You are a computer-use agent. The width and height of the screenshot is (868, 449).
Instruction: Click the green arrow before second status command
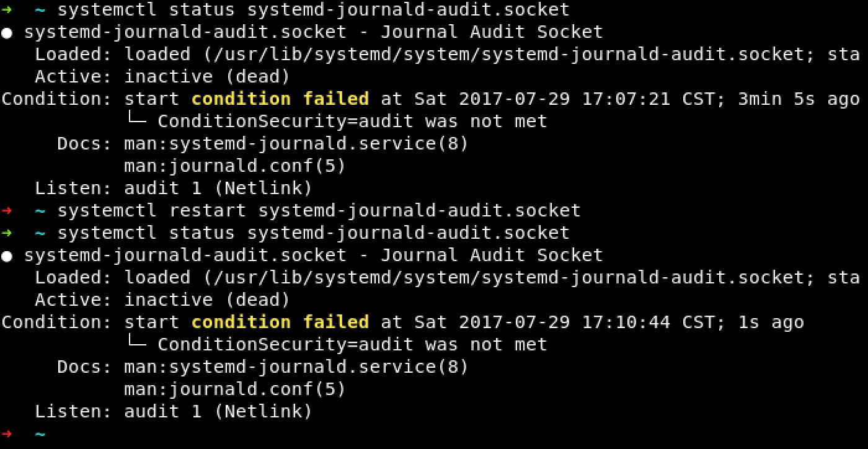[7, 233]
